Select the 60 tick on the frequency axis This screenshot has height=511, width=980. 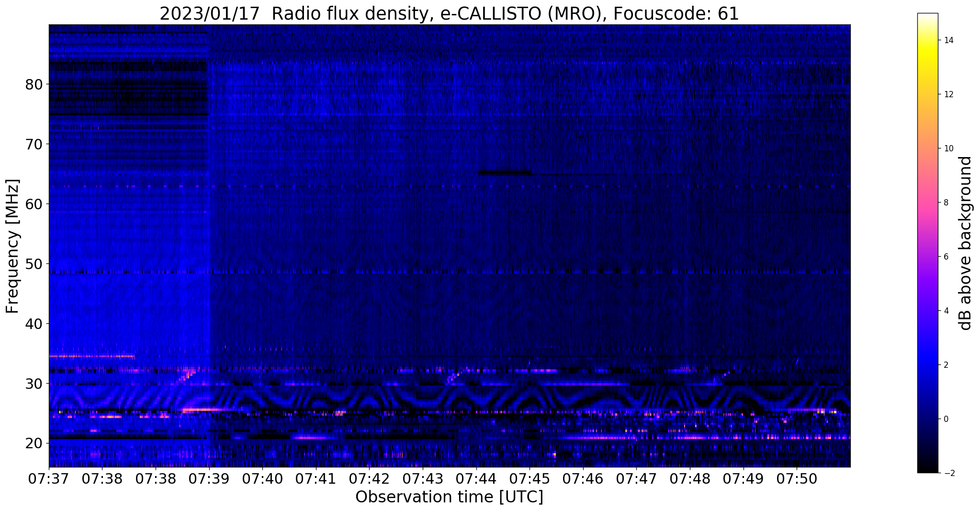click(x=34, y=204)
